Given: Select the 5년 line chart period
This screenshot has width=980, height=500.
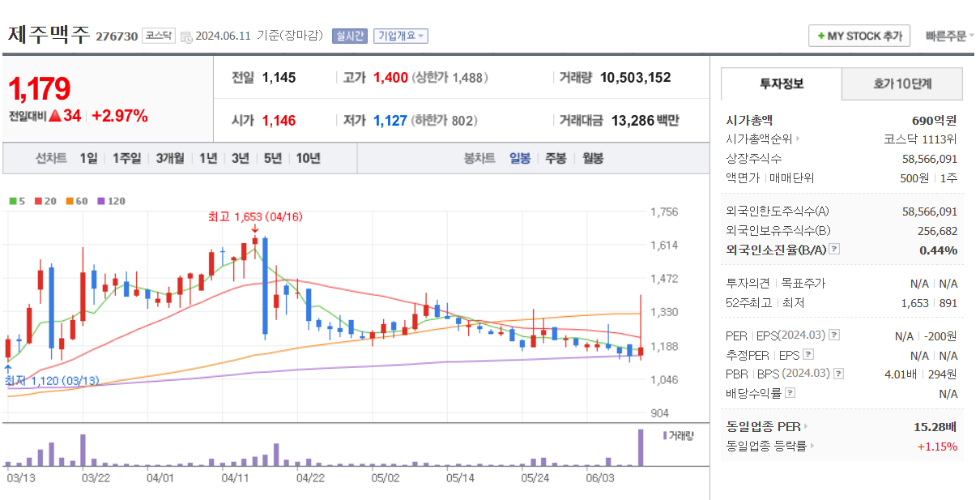Looking at the screenshot, I should pos(272,158).
